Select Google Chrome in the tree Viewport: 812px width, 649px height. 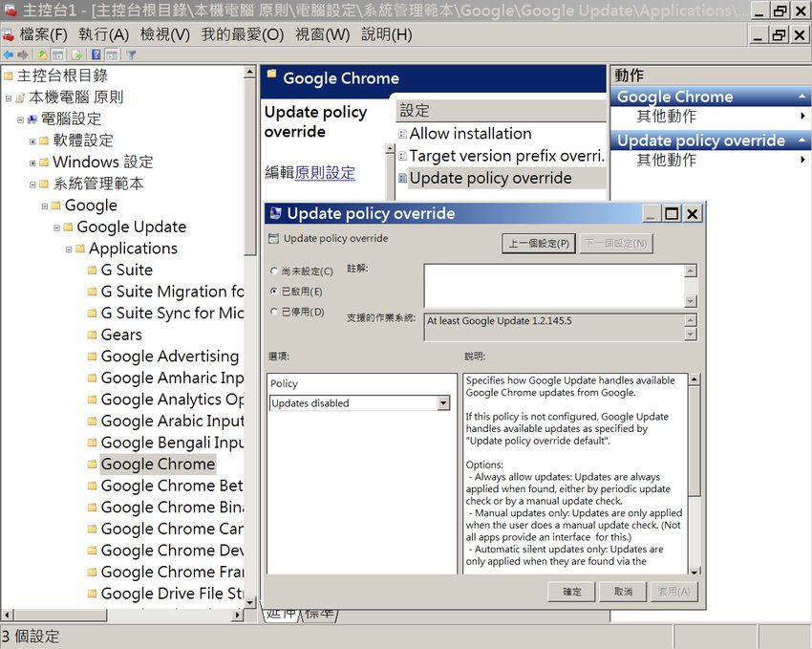point(158,465)
